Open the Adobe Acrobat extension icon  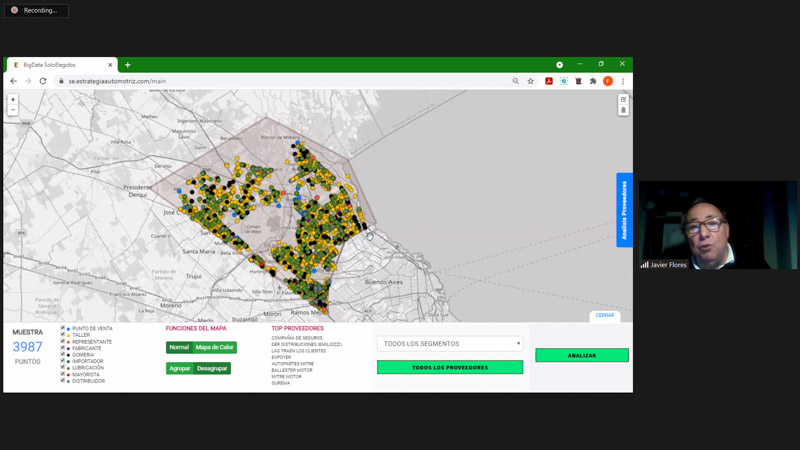pyautogui.click(x=549, y=81)
